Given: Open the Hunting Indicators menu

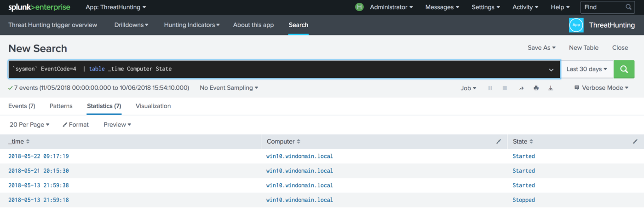Looking at the screenshot, I should coord(192,25).
